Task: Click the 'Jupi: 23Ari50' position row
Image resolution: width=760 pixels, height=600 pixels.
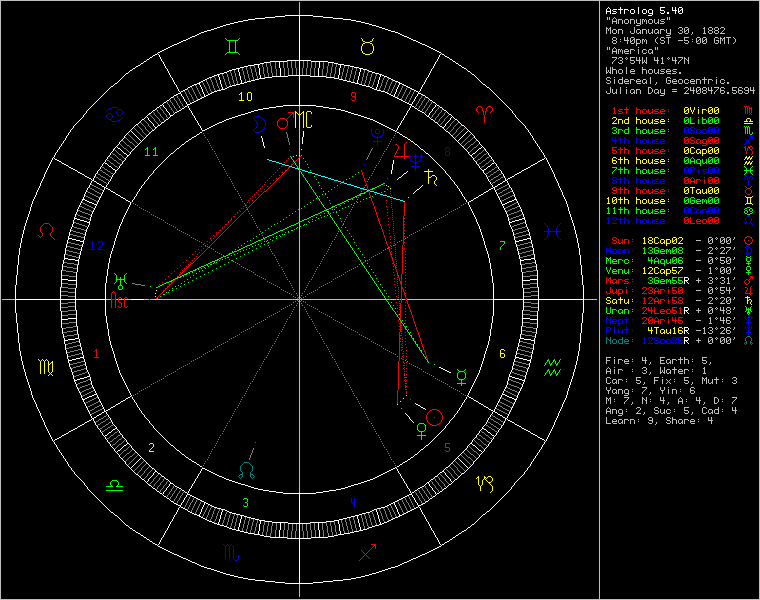Action: [679, 291]
